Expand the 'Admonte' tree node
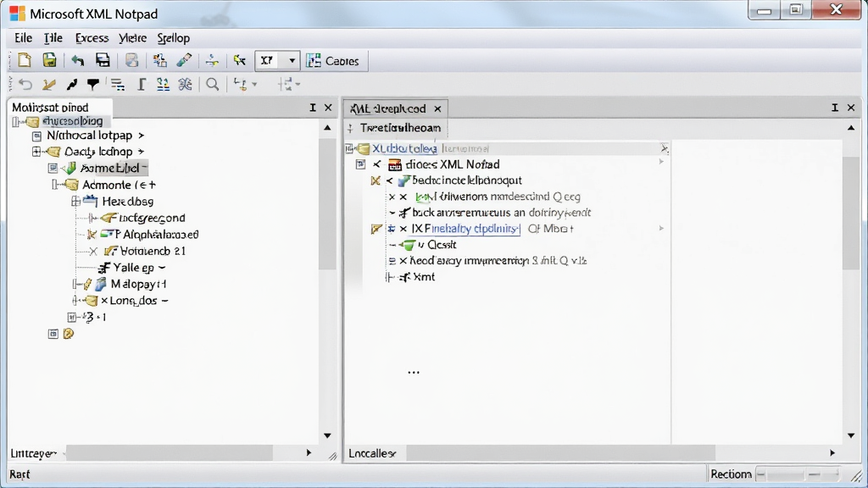Image resolution: width=868 pixels, height=488 pixels. (55, 185)
